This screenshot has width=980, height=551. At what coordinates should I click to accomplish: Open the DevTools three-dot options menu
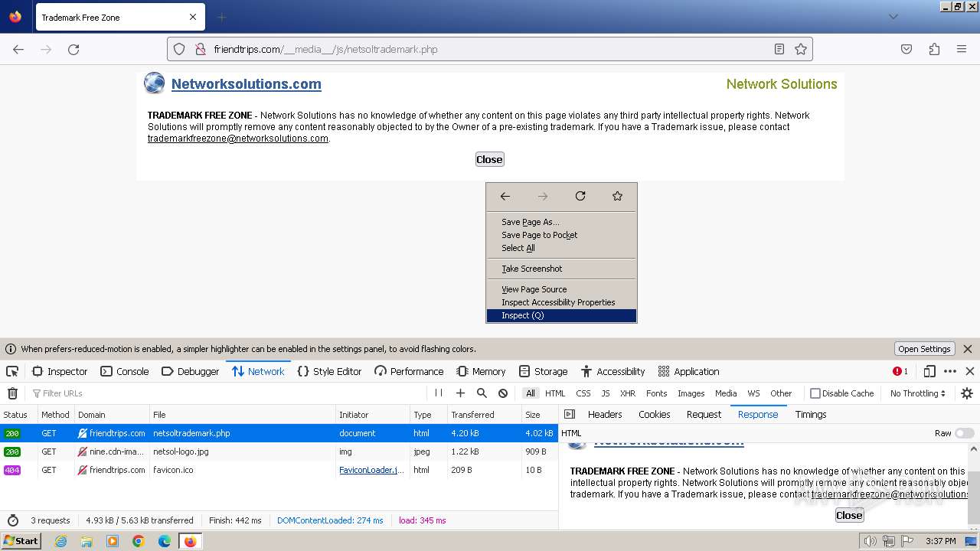pos(950,371)
